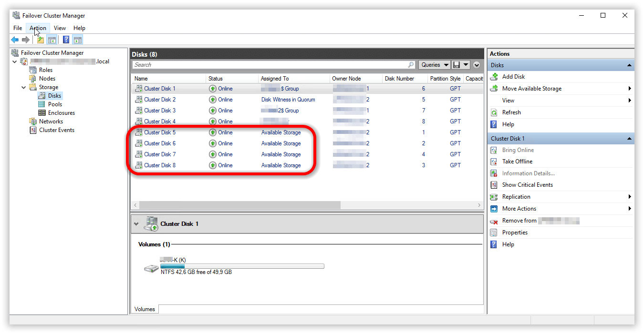Collapse the Storage tree node
Screen dimensions: 644x334
(24, 87)
